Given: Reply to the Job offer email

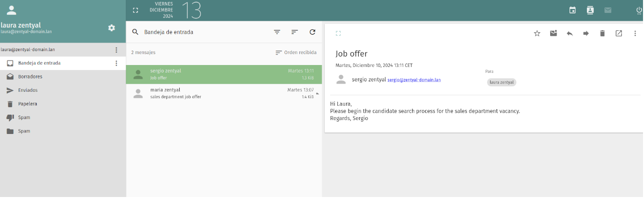Looking at the screenshot, I should [x=570, y=33].
